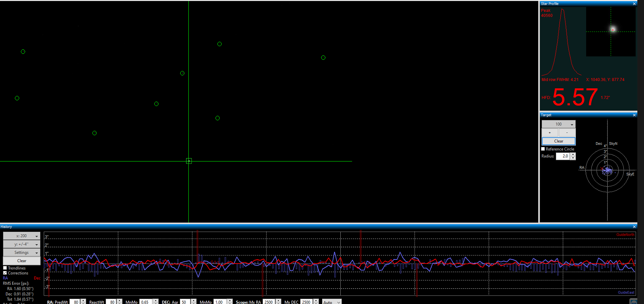Click the bullseye center of Target plot

tap(607, 170)
